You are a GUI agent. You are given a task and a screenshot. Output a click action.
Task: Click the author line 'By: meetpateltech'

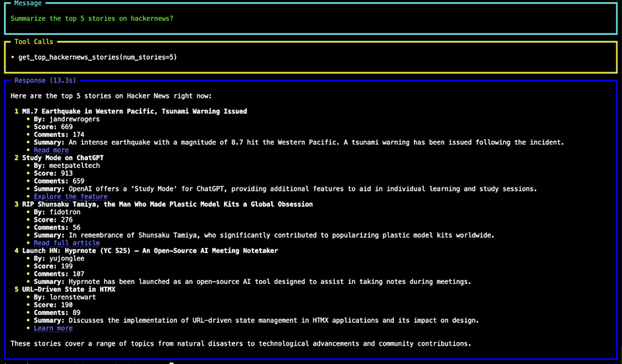[67, 166]
